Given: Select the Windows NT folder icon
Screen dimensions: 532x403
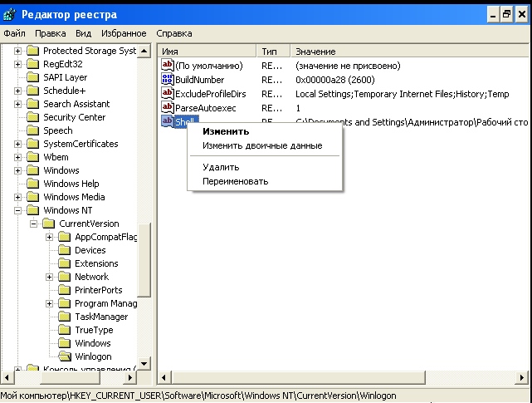Looking at the screenshot, I should [x=32, y=210].
